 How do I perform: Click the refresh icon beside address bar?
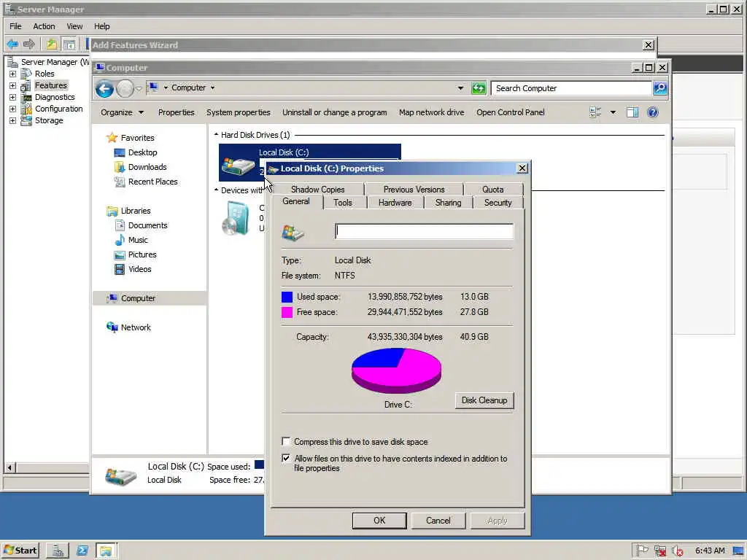pos(479,88)
